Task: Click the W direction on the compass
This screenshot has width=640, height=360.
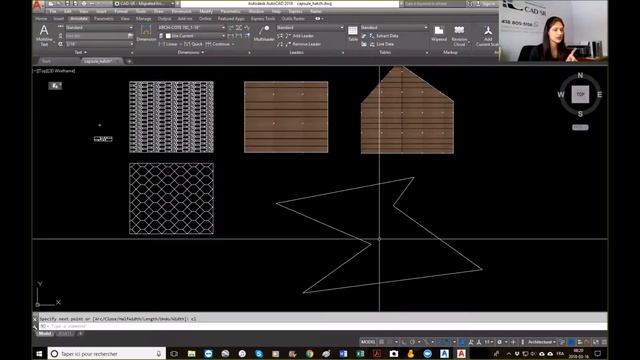Action: point(561,95)
